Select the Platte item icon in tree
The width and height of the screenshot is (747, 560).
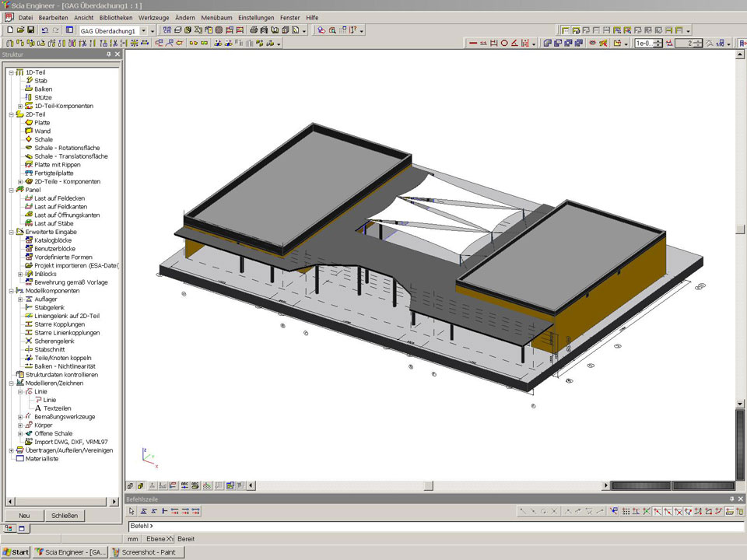(x=29, y=123)
